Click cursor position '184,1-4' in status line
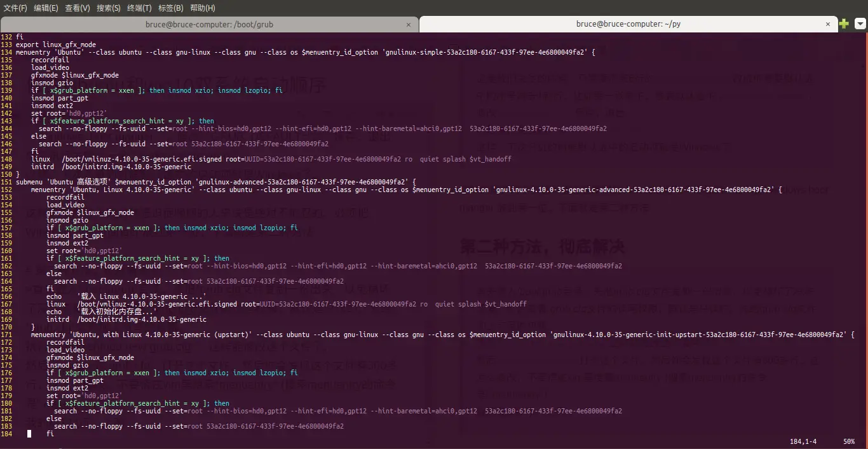The height and width of the screenshot is (449, 868). point(803,441)
